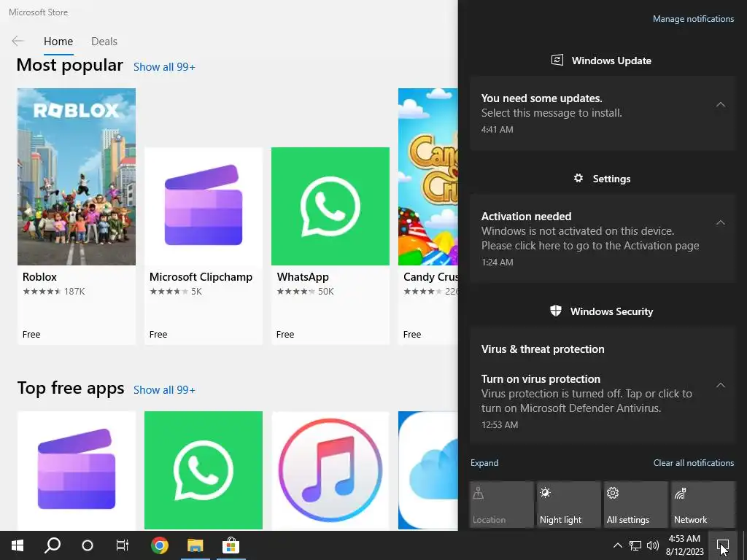The height and width of the screenshot is (560, 747).
Task: Open network status tray icon
Action: click(x=635, y=545)
